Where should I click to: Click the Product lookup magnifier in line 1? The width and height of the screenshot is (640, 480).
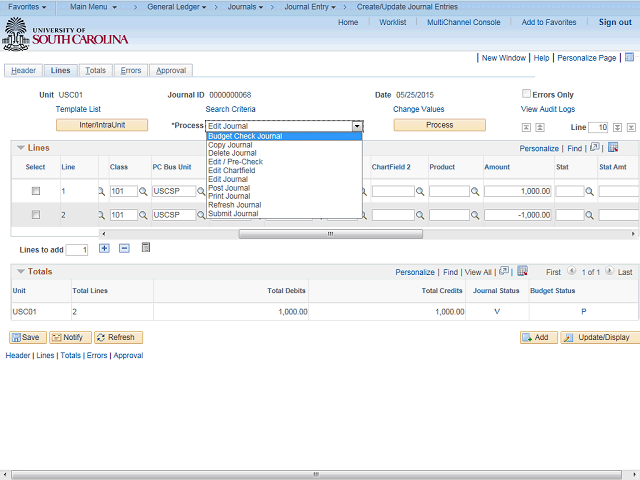(x=475, y=191)
